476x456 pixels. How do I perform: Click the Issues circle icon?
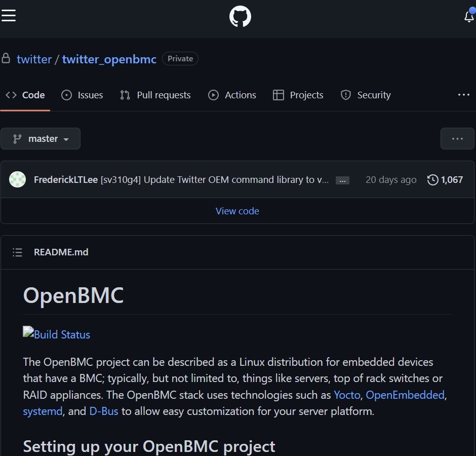pos(66,95)
